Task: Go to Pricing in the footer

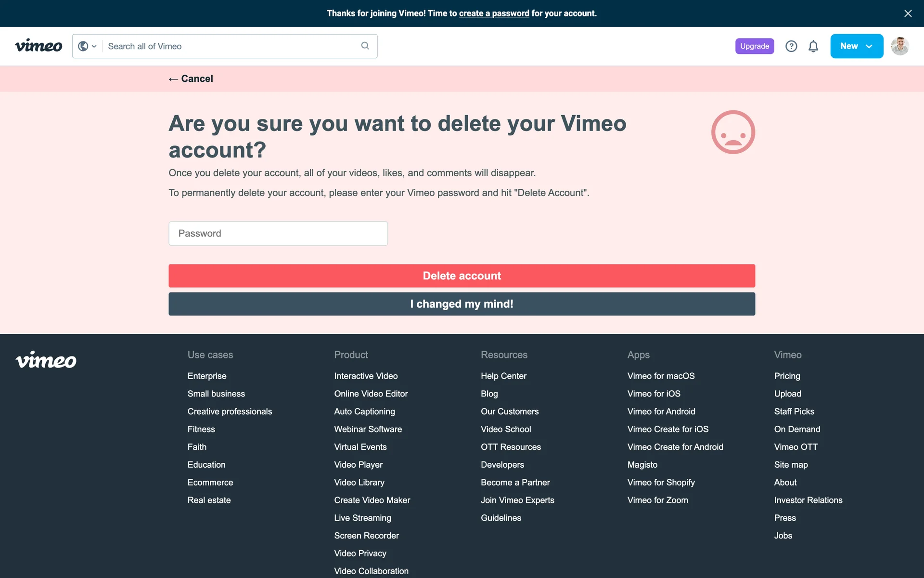Action: (x=787, y=376)
